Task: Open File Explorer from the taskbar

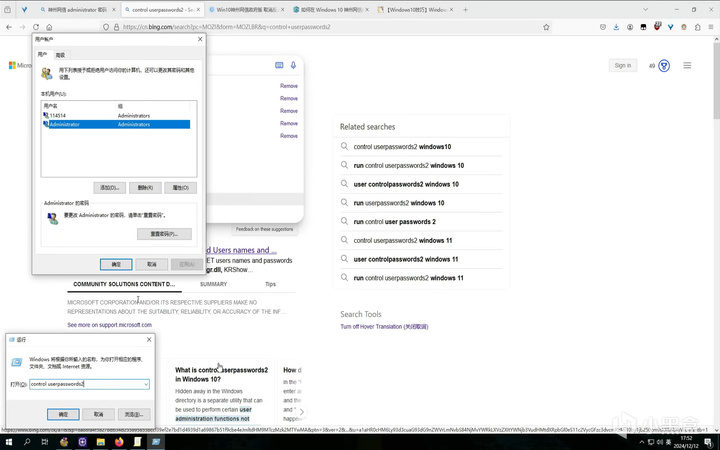Action: [x=101, y=442]
